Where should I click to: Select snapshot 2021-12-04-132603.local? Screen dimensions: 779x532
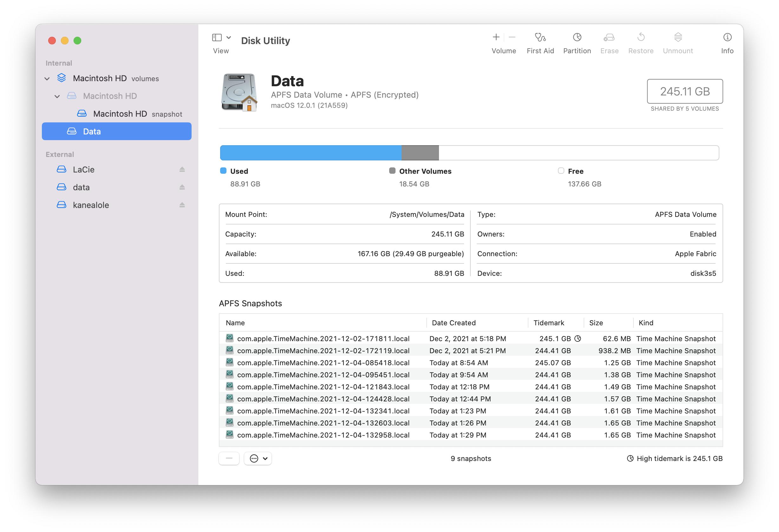point(471,423)
